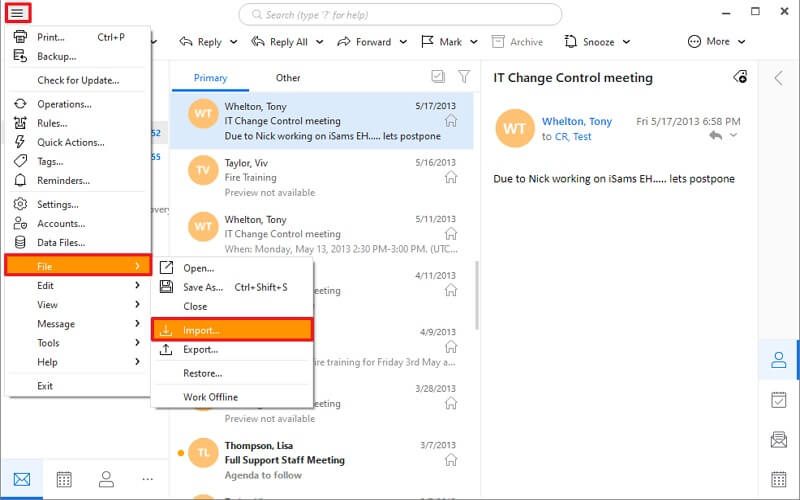Expand the Message submenu
This screenshot has height=500, width=800.
click(x=77, y=323)
